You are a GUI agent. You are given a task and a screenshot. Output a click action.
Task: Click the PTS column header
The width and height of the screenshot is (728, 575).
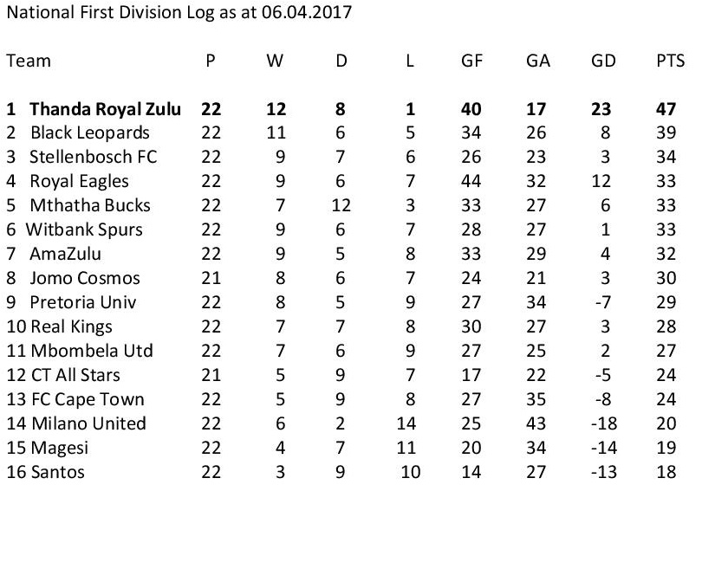coord(670,61)
